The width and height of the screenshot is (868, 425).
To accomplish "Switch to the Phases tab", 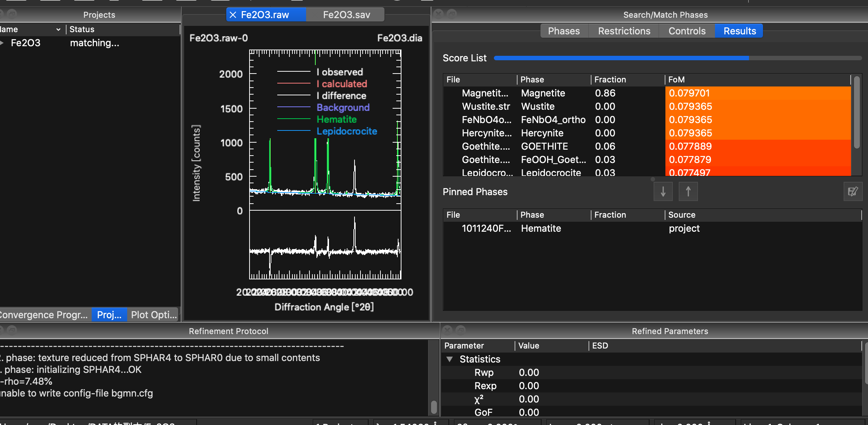I will click(x=564, y=31).
